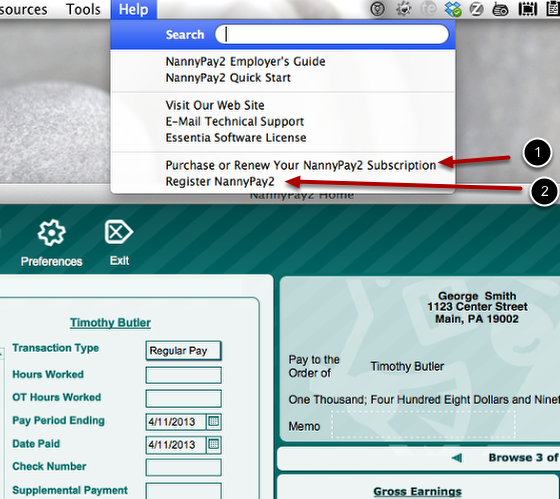Select Visit Our Web Site
Viewport: 560px width, 499px height.
point(215,105)
